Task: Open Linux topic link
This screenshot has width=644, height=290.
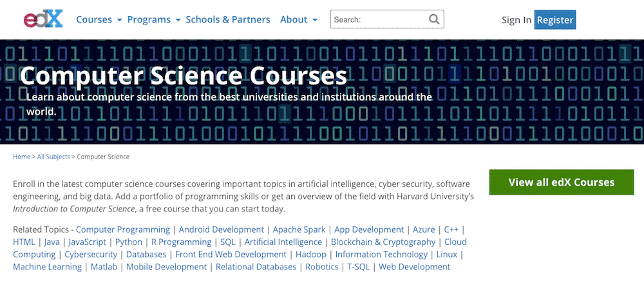Action: coord(447,255)
